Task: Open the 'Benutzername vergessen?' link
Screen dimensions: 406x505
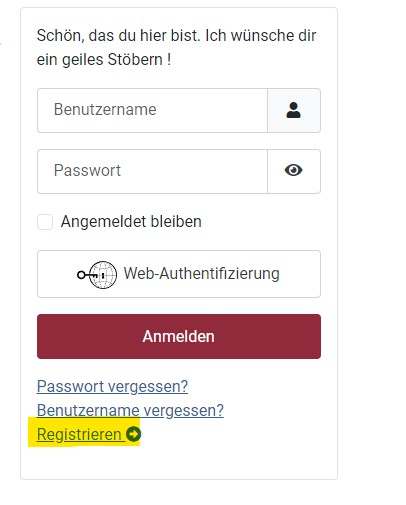Action: click(130, 410)
